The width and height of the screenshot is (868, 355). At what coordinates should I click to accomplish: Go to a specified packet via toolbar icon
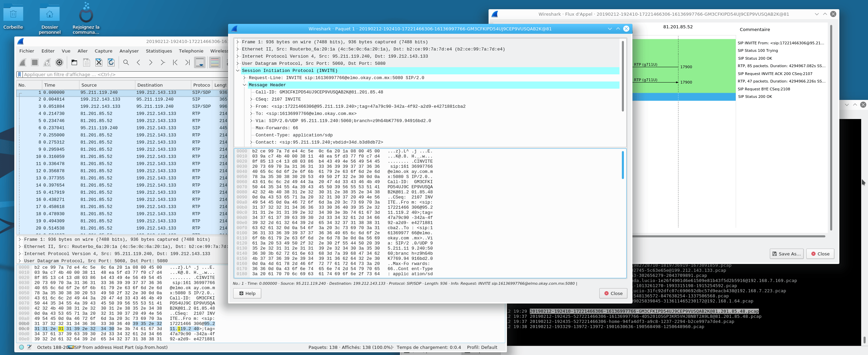pos(163,62)
